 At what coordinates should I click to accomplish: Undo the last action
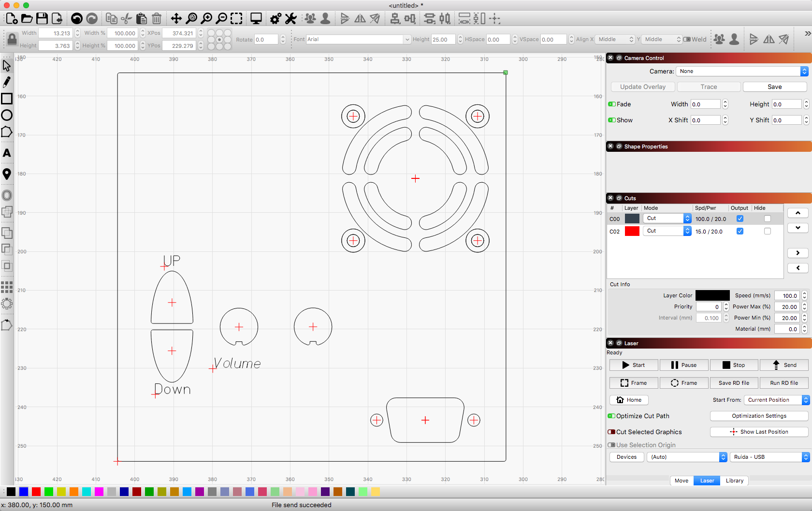click(76, 19)
